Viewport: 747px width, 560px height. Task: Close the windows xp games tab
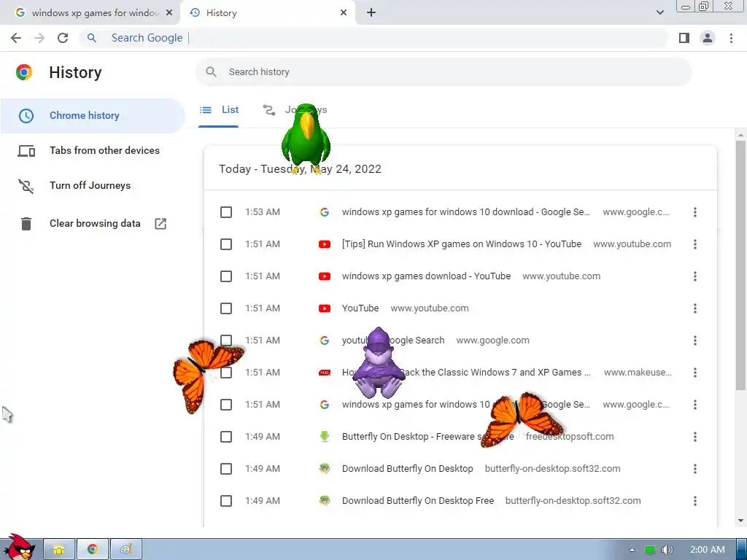[x=169, y=13]
